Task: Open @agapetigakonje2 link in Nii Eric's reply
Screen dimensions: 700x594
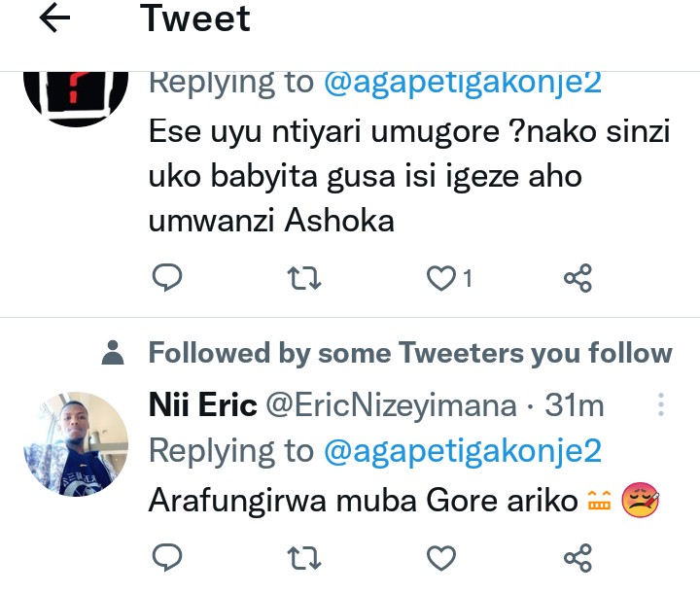Action: [463, 450]
